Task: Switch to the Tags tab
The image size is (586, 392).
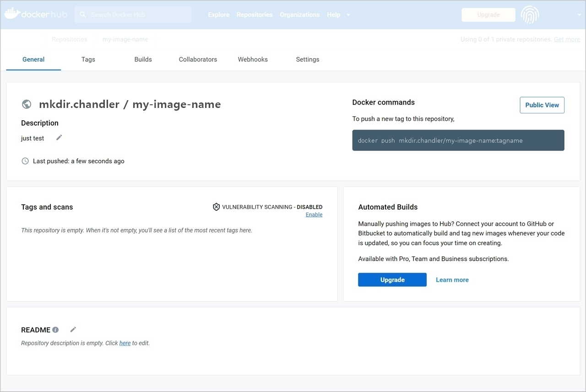Action: click(x=88, y=59)
